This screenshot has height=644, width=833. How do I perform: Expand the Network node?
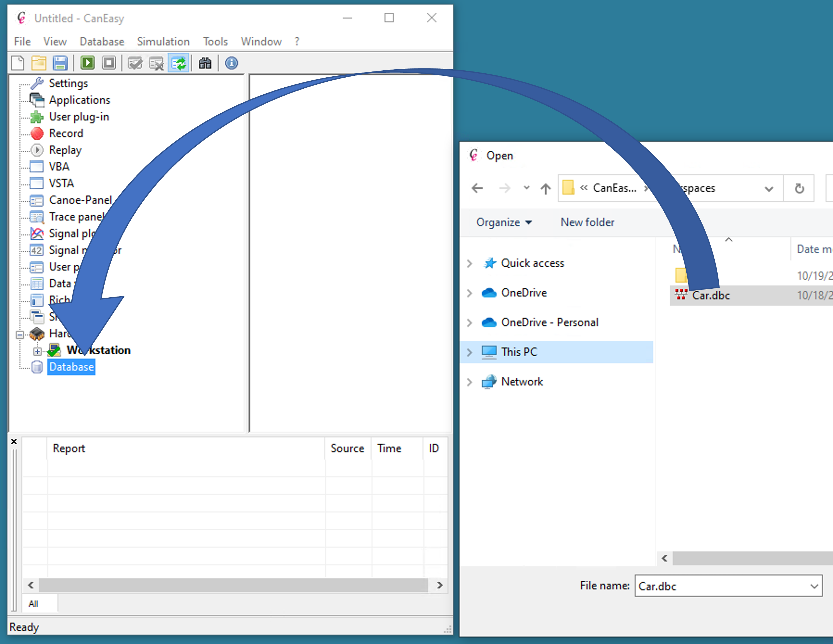click(x=470, y=382)
